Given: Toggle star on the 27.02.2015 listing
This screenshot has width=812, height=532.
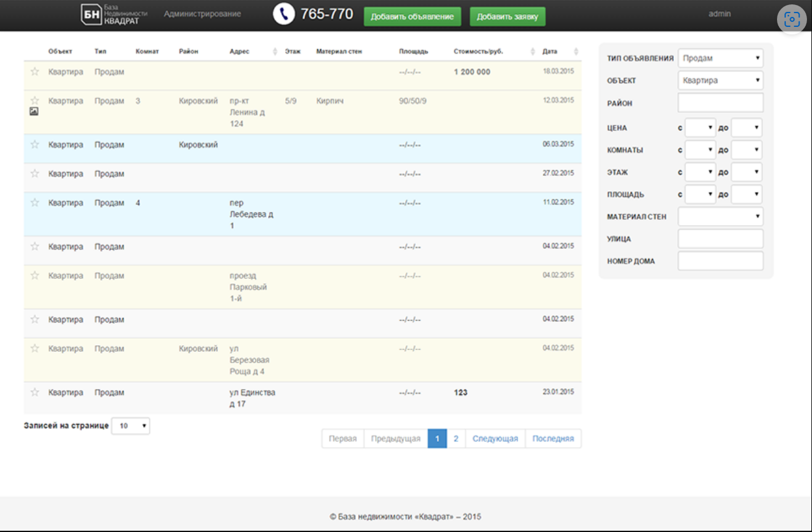Looking at the screenshot, I should (x=35, y=173).
